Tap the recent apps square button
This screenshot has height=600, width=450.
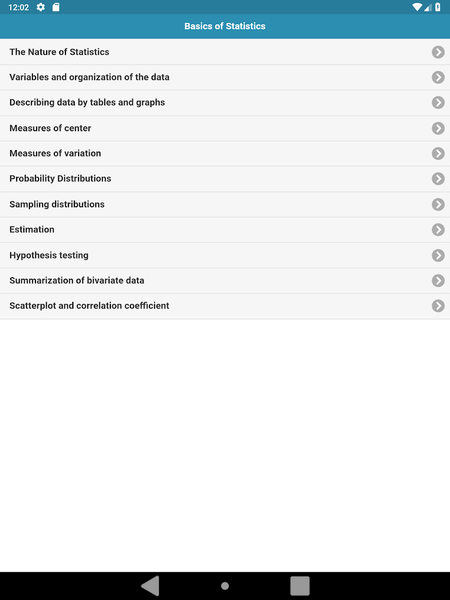click(x=300, y=585)
